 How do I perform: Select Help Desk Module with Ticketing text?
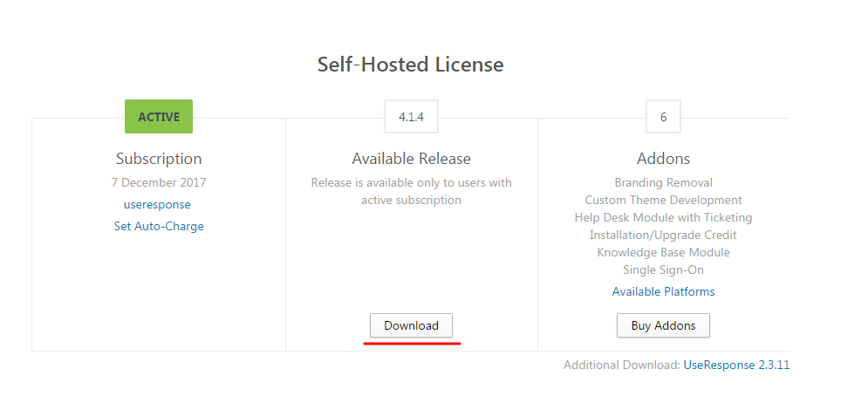(663, 218)
